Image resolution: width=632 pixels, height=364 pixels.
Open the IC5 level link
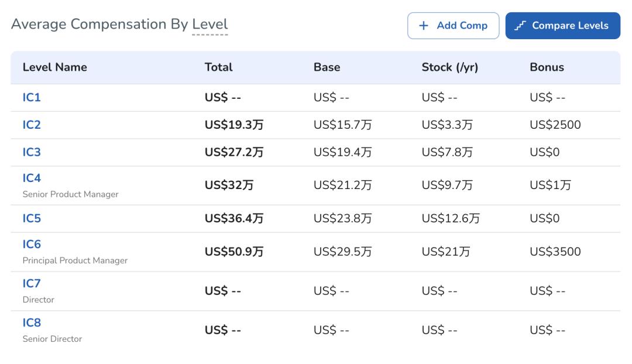[32, 219]
